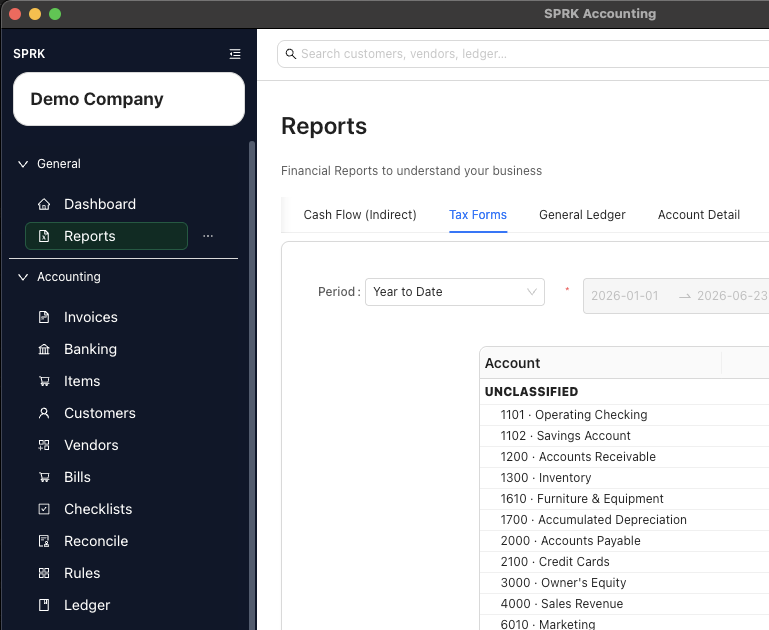Viewport: 769px width, 630px height.
Task: Click the Demo Company button
Action: [129, 99]
